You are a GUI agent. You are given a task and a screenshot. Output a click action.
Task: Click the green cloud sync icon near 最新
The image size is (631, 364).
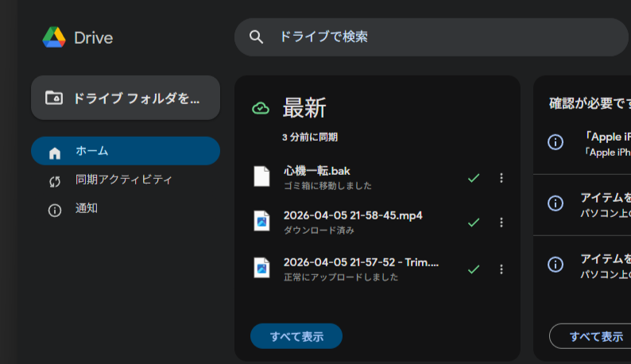coord(261,108)
